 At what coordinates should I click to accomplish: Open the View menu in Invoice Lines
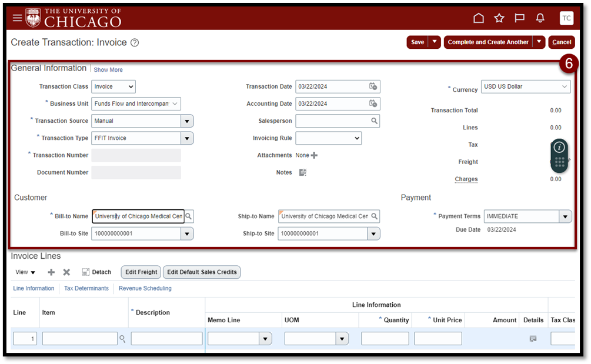coord(25,272)
